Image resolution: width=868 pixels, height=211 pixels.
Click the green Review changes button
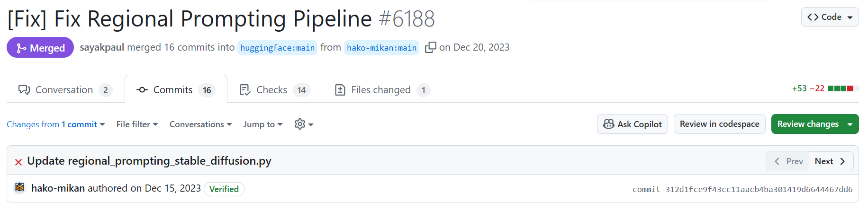coord(815,124)
